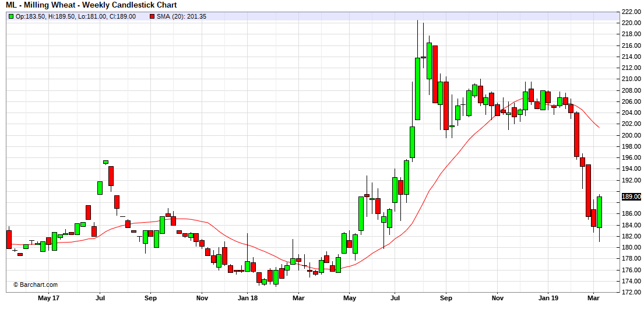The image size is (644, 316).
Task: Click the rightmost Mar time axis label
Action: coord(594,298)
